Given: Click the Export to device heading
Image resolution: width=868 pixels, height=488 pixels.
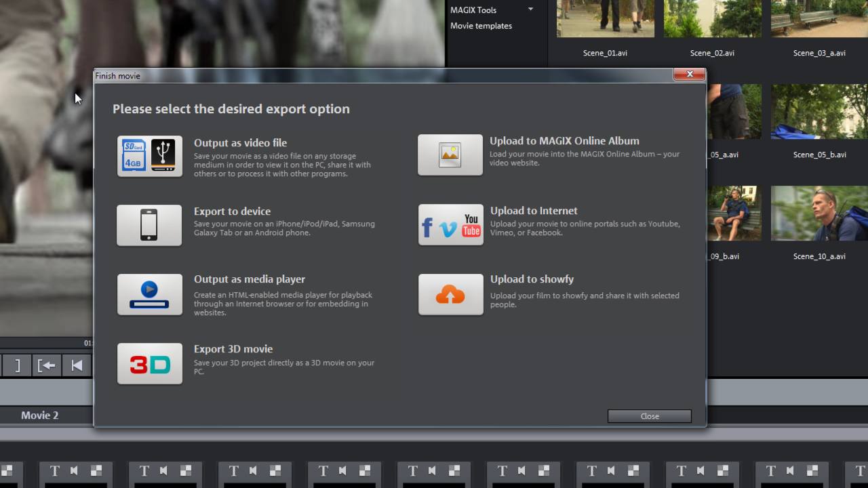Looking at the screenshot, I should [232, 211].
